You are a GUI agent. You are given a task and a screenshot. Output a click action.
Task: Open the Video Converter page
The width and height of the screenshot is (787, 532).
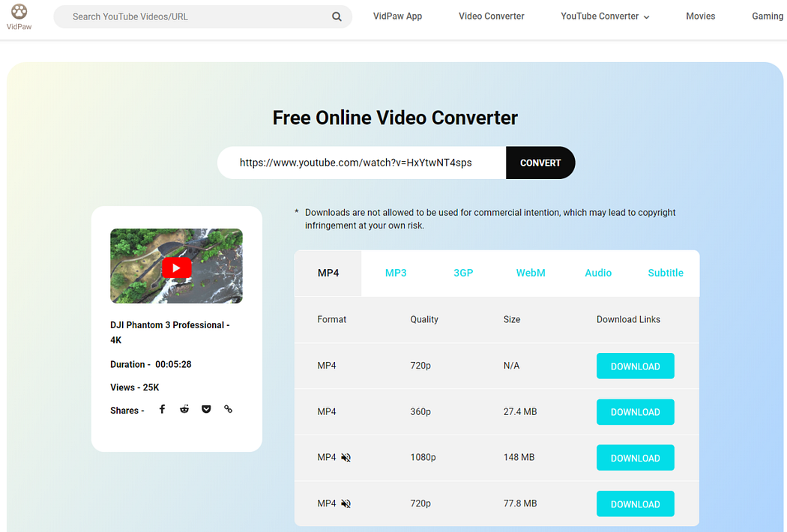click(492, 16)
